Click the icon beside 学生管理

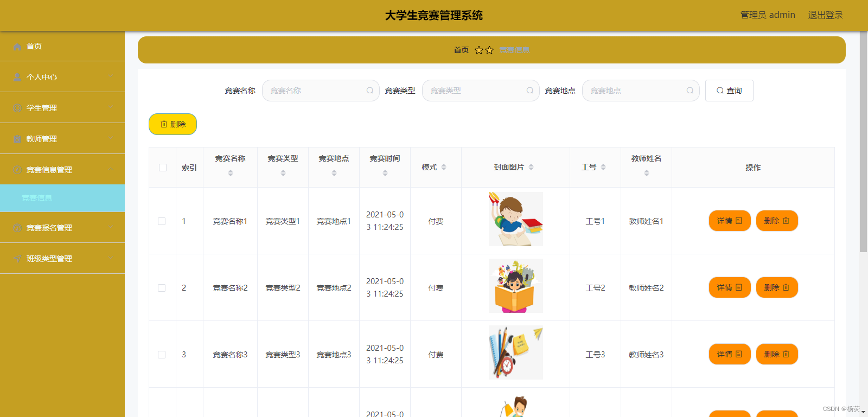(x=17, y=108)
